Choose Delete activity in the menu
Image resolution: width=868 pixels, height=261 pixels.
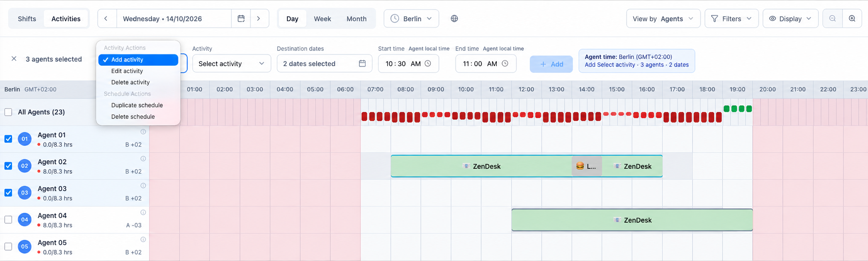click(138, 82)
